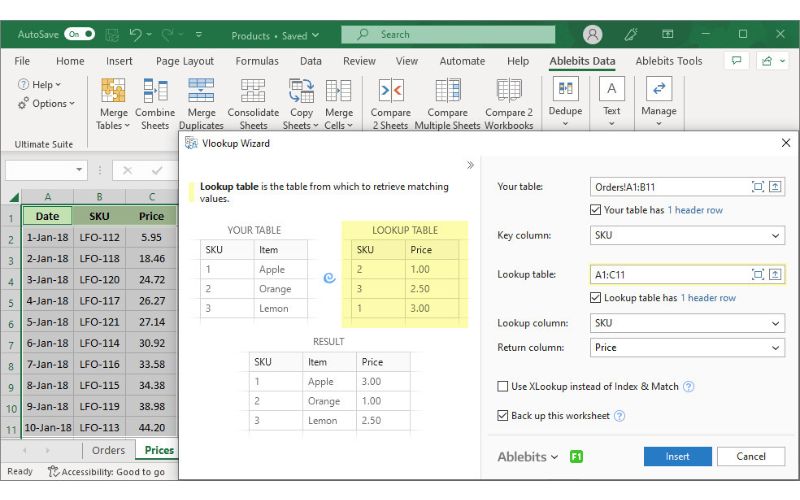Expand the Help dropdown in Ultimate Suite
This screenshot has width=800, height=500.
pos(40,85)
